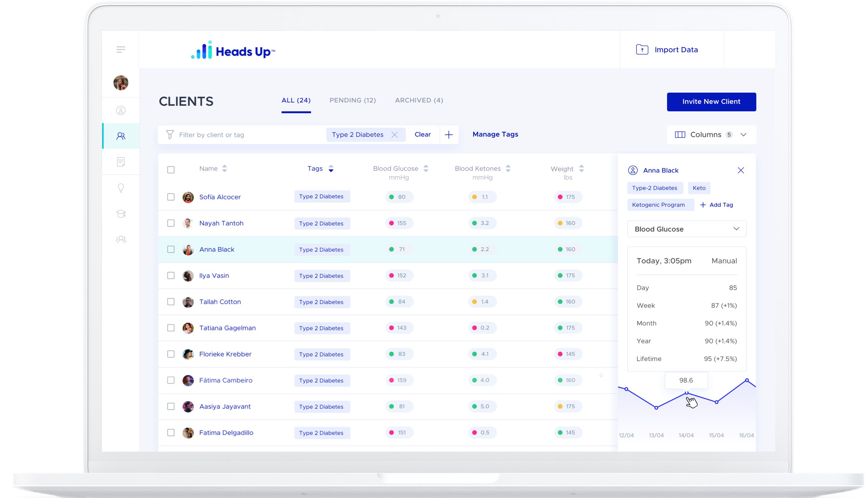Click Anna Black's blood glucose value 71
The height and width of the screenshot is (498, 868).
click(399, 250)
